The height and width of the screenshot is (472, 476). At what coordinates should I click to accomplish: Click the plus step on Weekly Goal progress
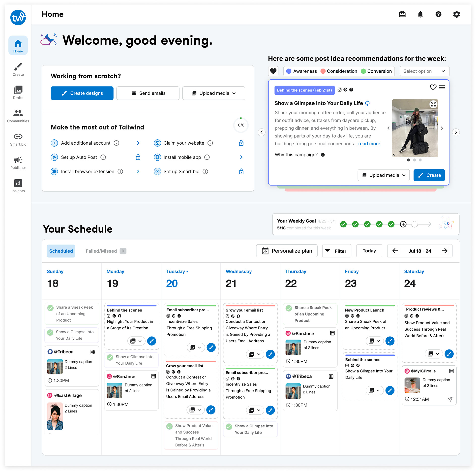click(403, 224)
